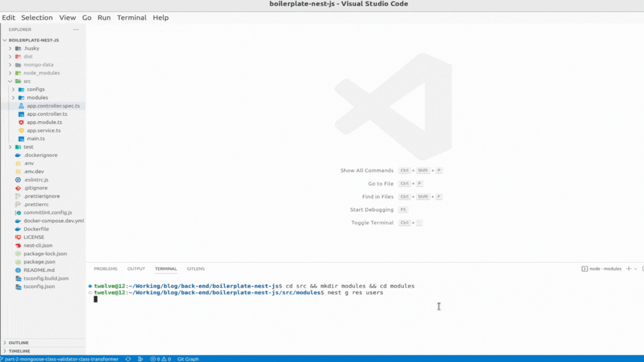Toggle Explorer section actions via ellipsis icon
This screenshot has height=362, width=644.
coord(75,29)
